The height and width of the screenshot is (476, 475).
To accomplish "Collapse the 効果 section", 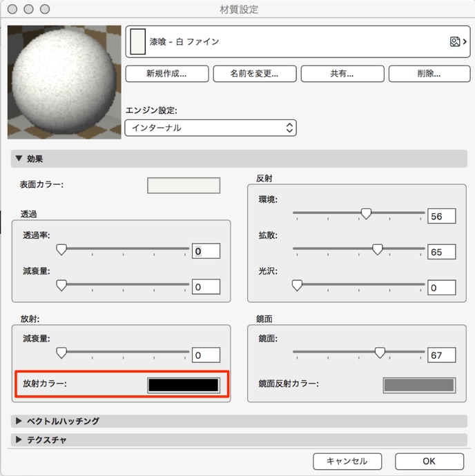I will click(19, 159).
